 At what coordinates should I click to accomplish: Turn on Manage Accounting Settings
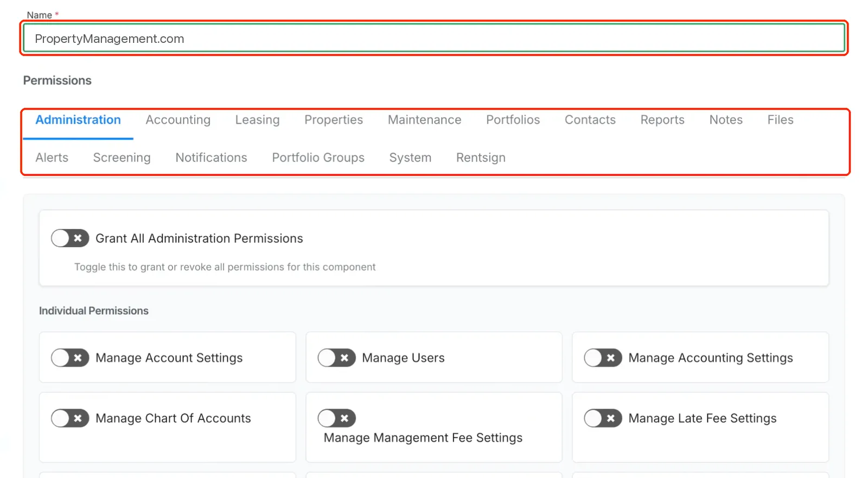(x=603, y=358)
